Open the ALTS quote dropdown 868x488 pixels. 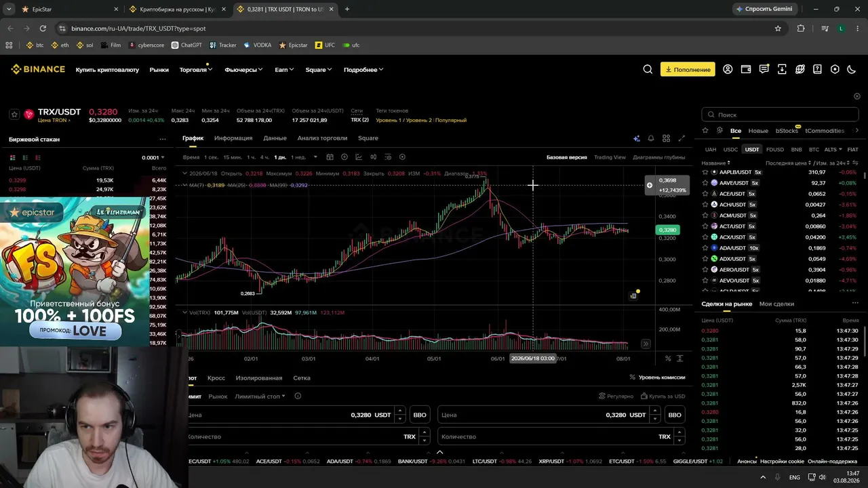pyautogui.click(x=833, y=150)
